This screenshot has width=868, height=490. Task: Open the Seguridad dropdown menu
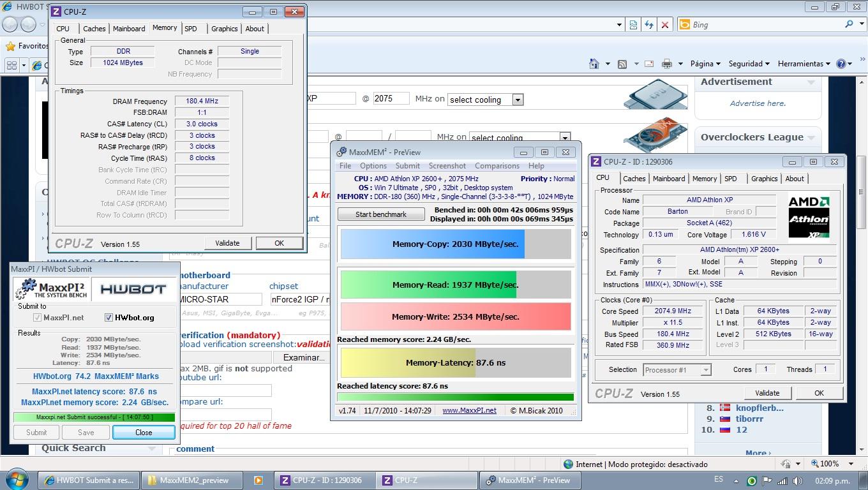[749, 63]
